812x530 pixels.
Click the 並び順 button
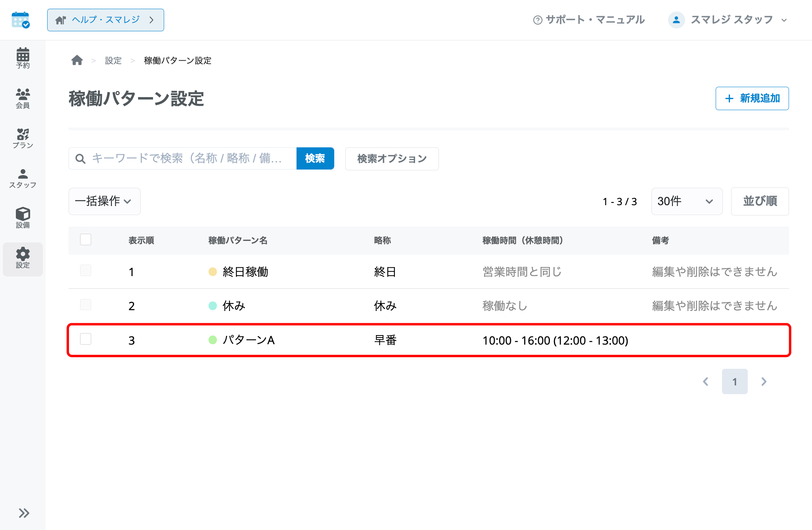click(760, 201)
